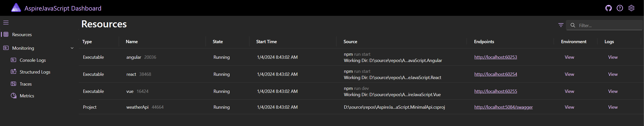The width and height of the screenshot is (644, 126).
Task: Open the angular endpoint localhost:60253
Action: [496, 57]
